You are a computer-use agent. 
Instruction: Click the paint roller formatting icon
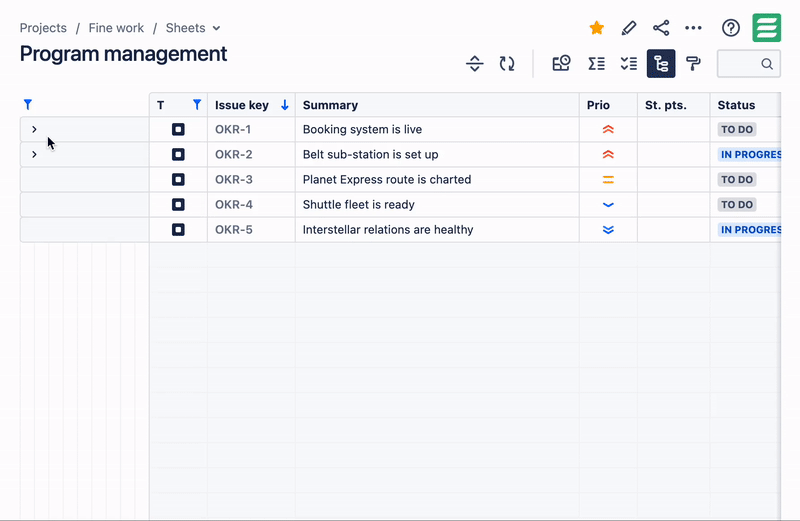coord(693,64)
